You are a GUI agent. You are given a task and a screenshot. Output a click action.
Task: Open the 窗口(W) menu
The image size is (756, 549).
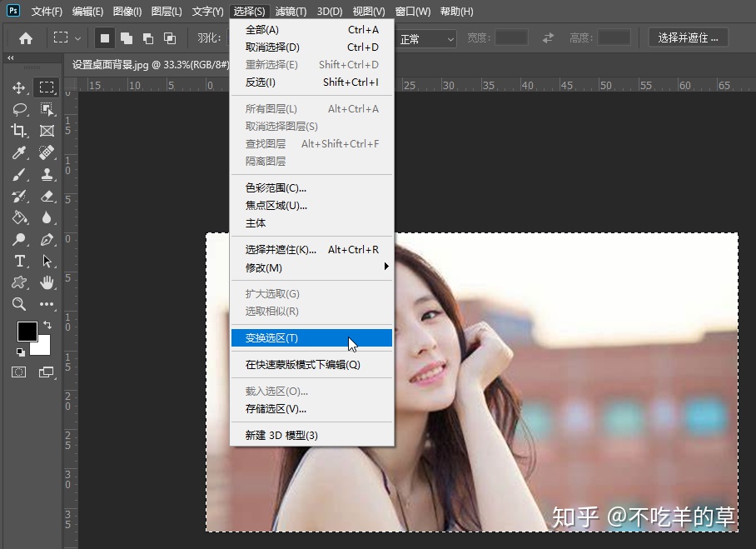tap(413, 11)
